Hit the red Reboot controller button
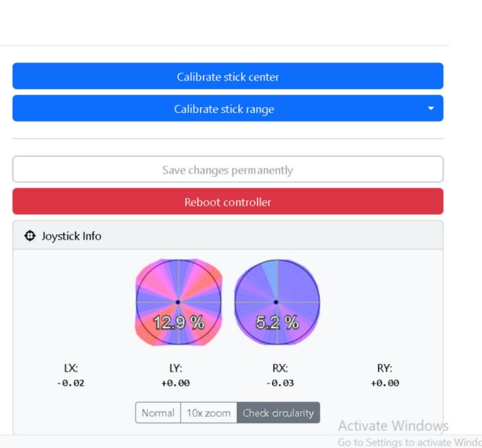The image size is (482, 448). [228, 202]
